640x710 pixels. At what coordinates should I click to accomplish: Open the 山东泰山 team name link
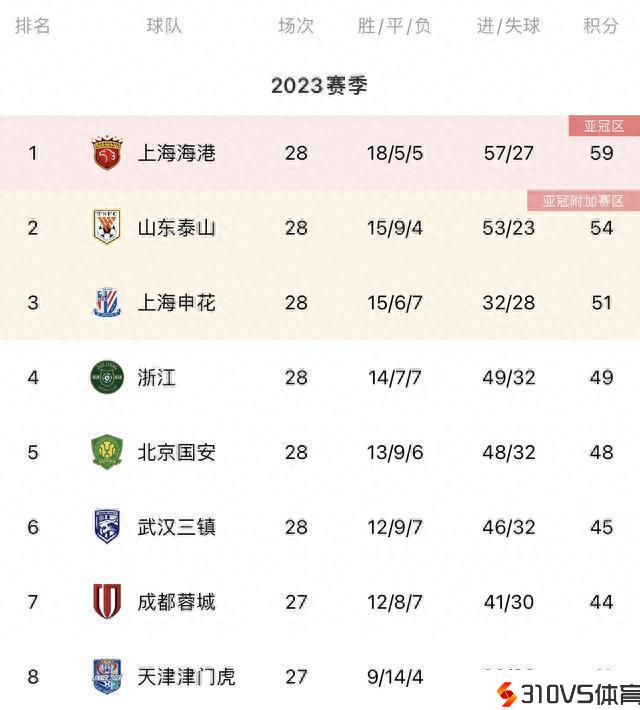tap(176, 228)
